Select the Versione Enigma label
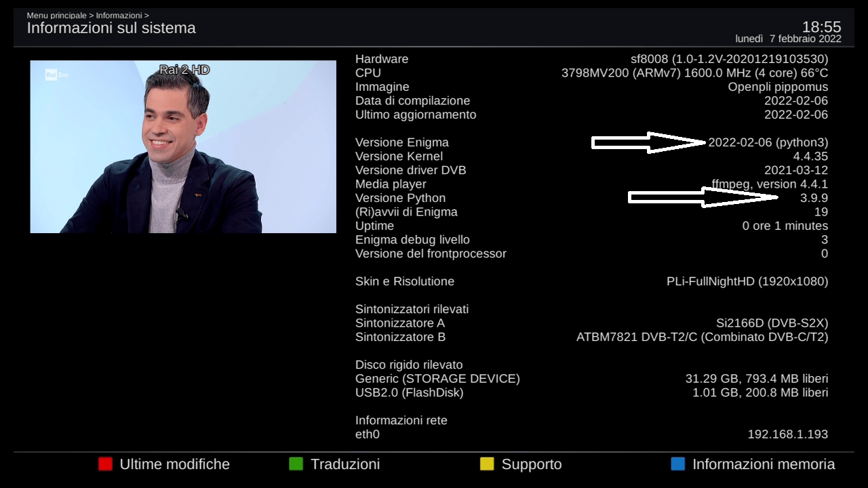The image size is (868, 488). point(402,142)
